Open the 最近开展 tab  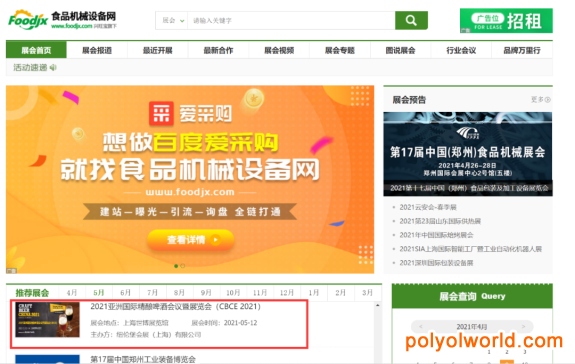tap(158, 50)
